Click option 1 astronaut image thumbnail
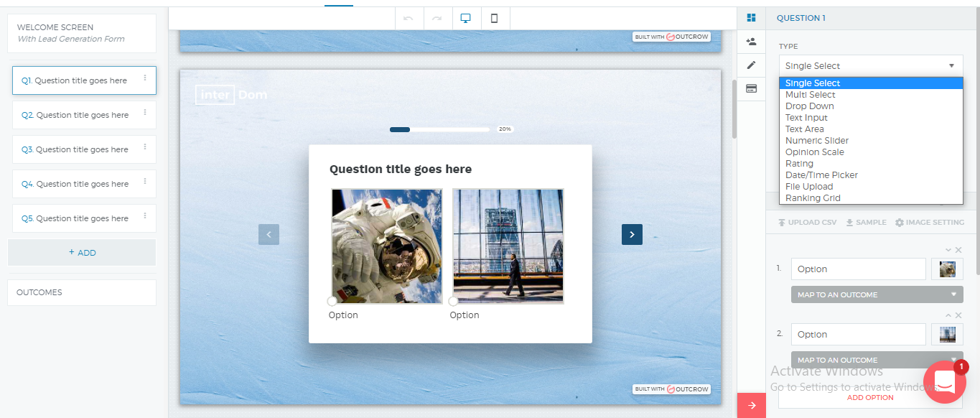Image resolution: width=980 pixels, height=418 pixels. [x=947, y=269]
